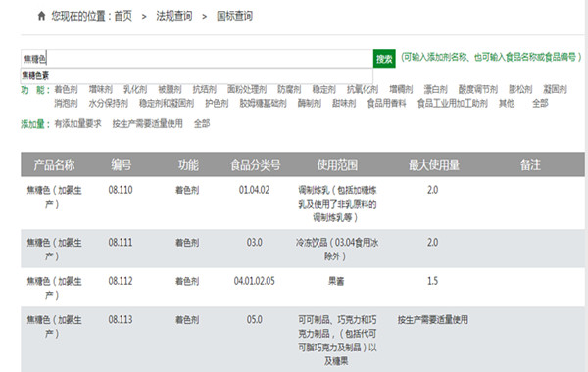Click food category 05.0 cell
The image size is (588, 372).
pos(254,319)
